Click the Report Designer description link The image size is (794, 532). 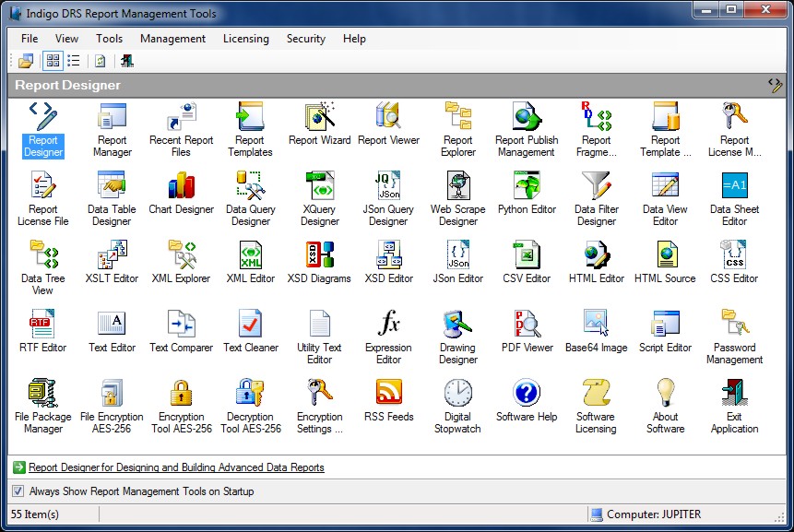click(176, 467)
